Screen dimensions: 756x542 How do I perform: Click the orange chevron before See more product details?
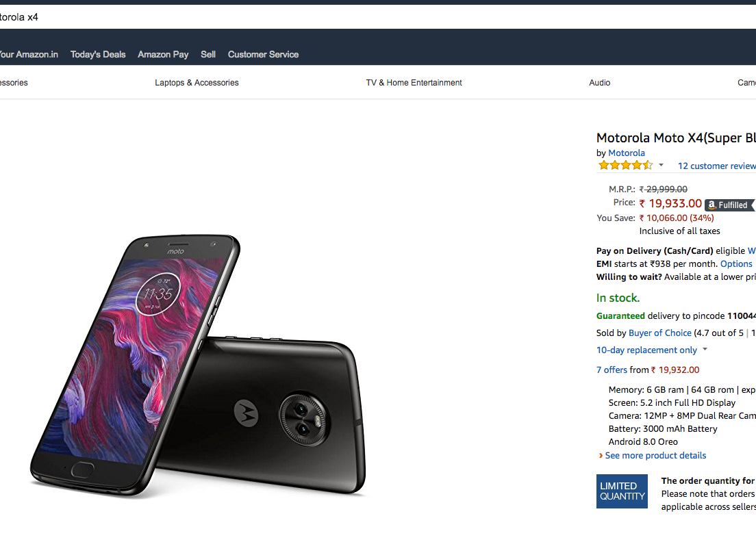[x=601, y=456]
